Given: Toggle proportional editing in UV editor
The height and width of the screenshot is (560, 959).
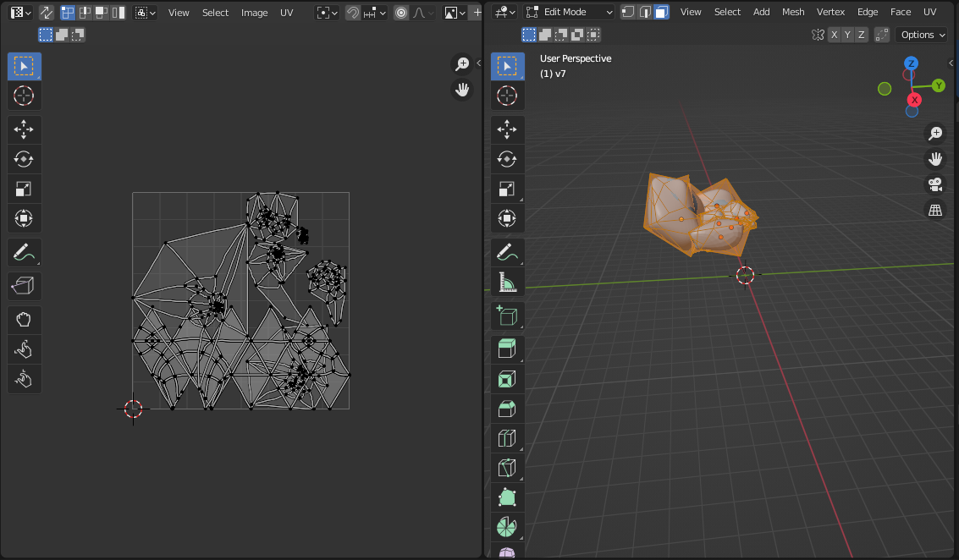Looking at the screenshot, I should 400,12.
